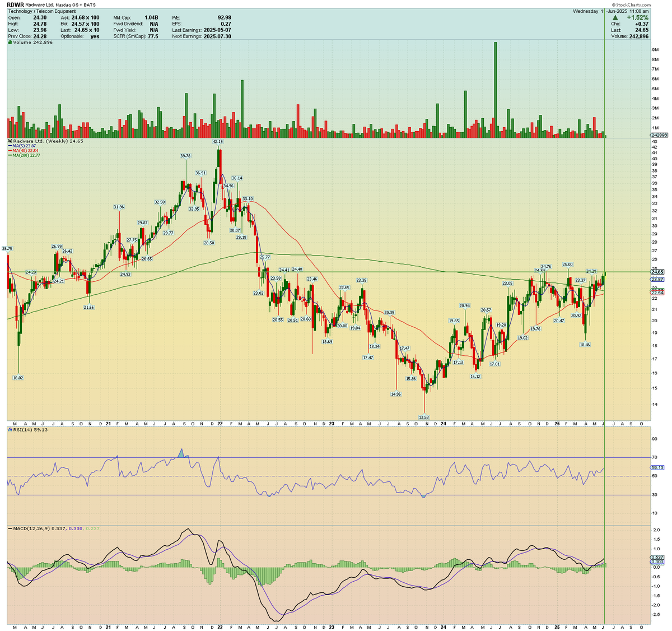
Task: Click the 59.13 tag on RSI axis
Action: (x=657, y=467)
